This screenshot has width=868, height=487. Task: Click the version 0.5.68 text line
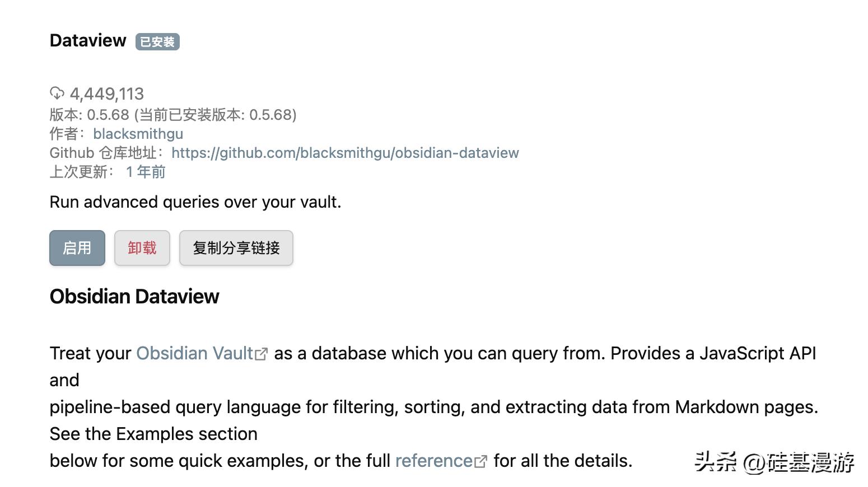point(173,115)
